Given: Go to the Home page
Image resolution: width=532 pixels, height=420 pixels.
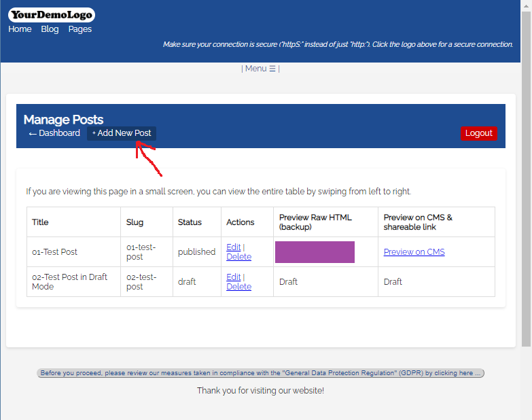Looking at the screenshot, I should [x=20, y=29].
